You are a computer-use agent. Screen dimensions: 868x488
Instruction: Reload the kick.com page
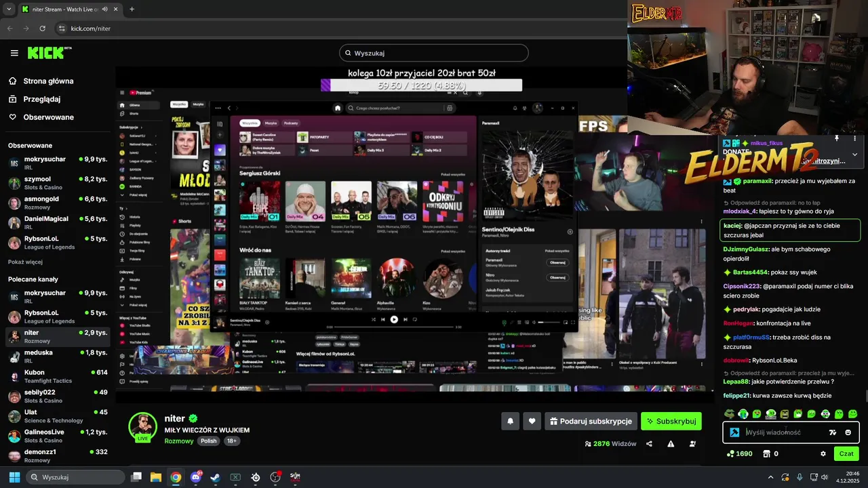tap(43, 28)
